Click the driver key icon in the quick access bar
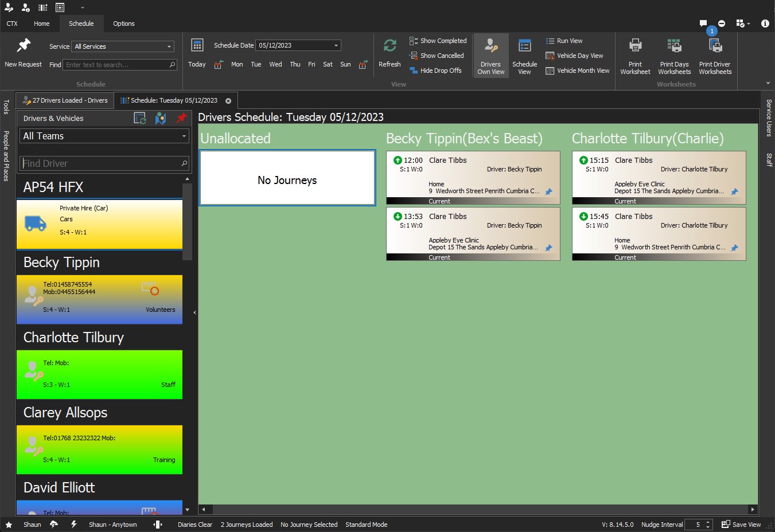The height and width of the screenshot is (532, 775). [9, 7]
